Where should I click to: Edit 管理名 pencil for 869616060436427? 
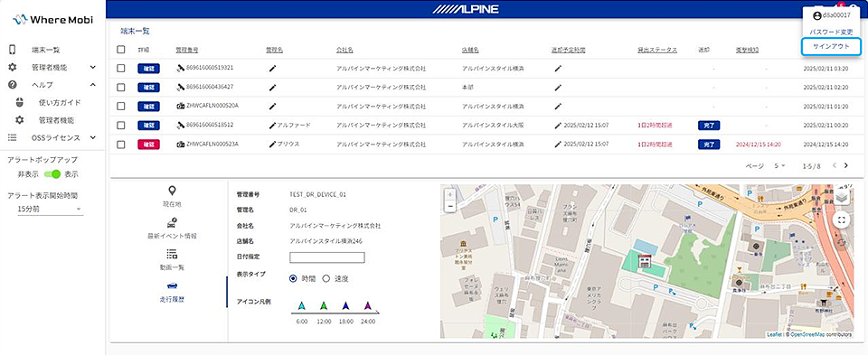(272, 88)
